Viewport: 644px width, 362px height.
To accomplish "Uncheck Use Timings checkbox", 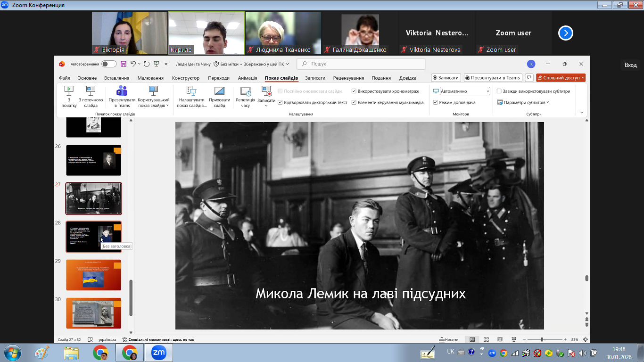I will coord(354,91).
